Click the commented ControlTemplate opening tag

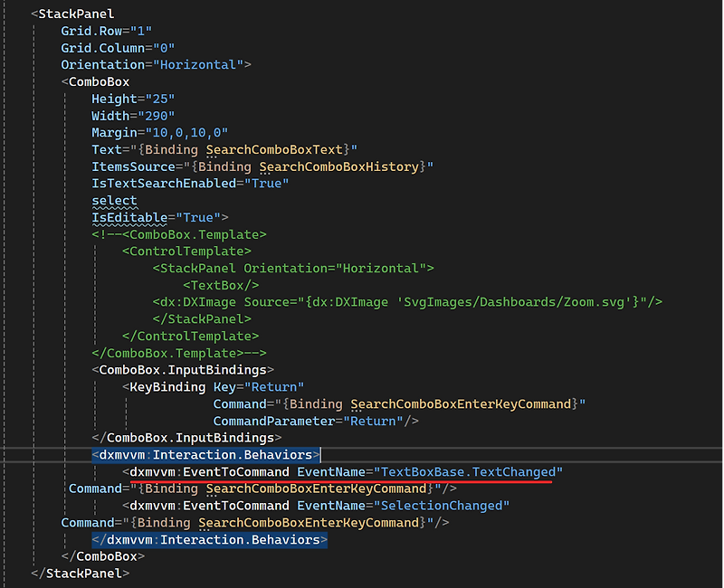pos(186,251)
